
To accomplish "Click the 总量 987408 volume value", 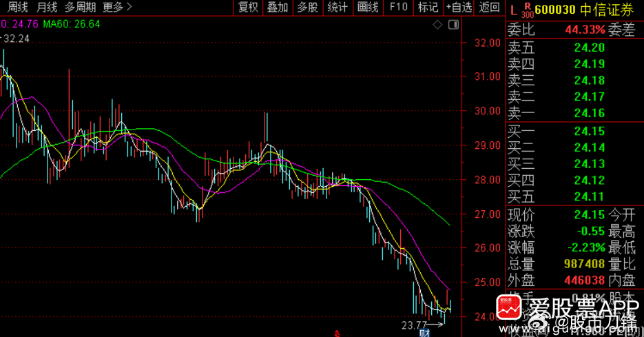I will point(585,264).
